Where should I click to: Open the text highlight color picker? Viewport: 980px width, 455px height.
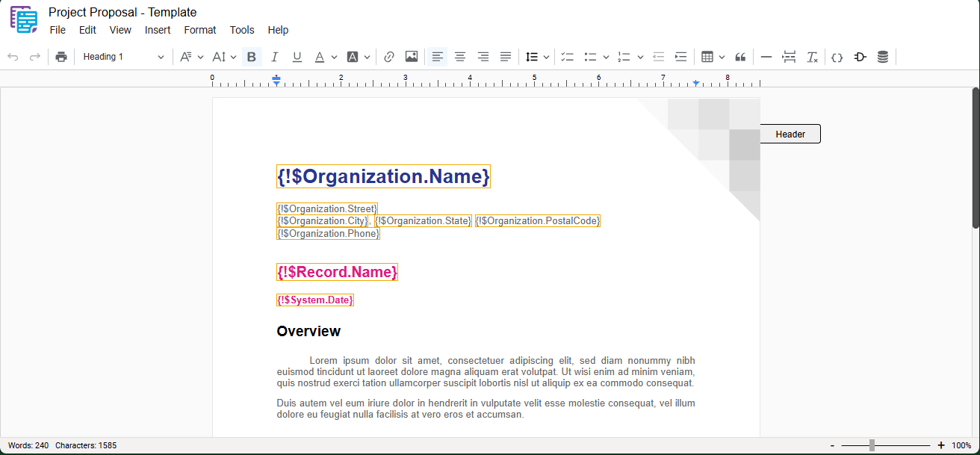pos(358,57)
